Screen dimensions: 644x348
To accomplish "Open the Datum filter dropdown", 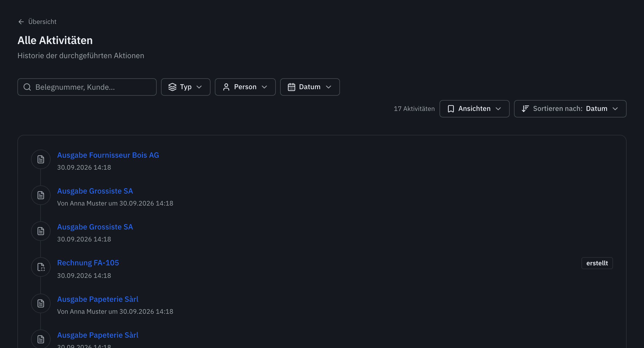I will tap(310, 87).
